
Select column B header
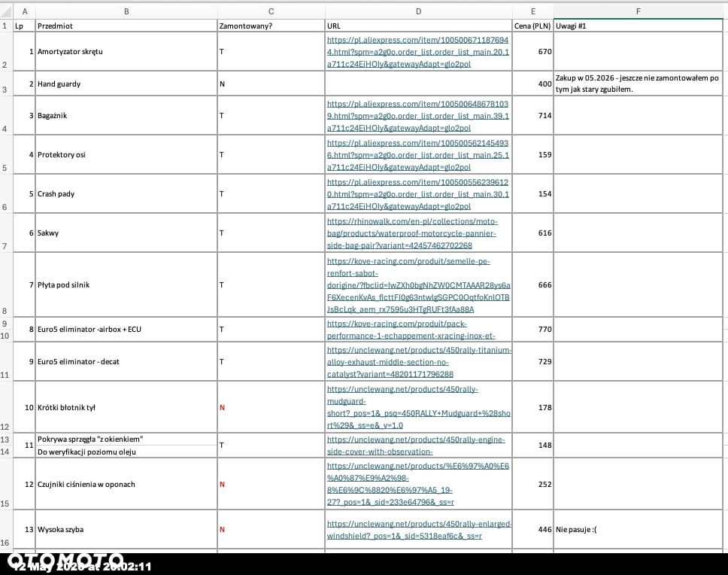click(x=126, y=11)
